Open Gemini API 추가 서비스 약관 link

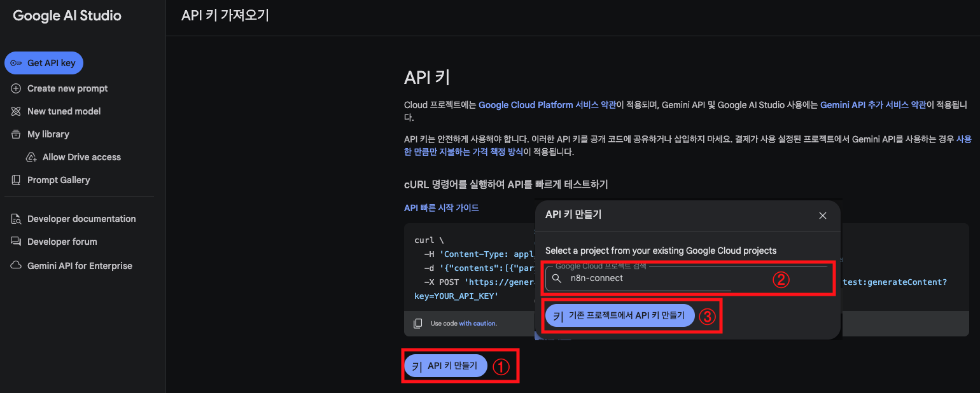click(873, 105)
